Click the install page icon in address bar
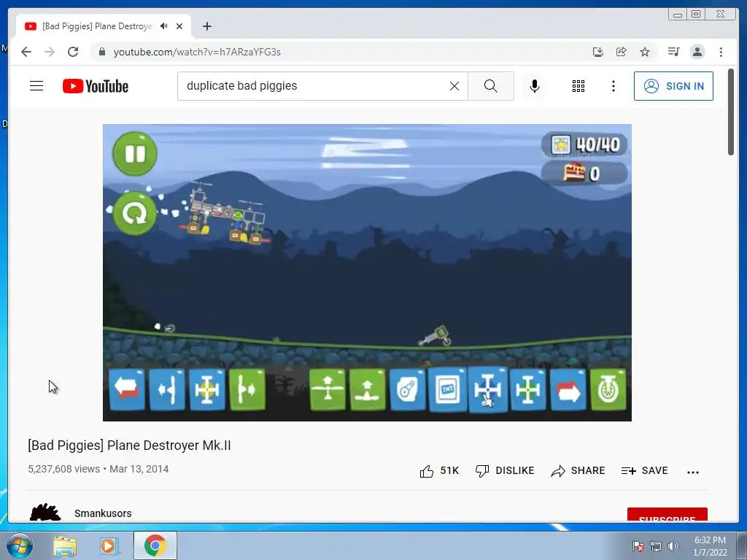The width and height of the screenshot is (747, 560). pos(598,52)
